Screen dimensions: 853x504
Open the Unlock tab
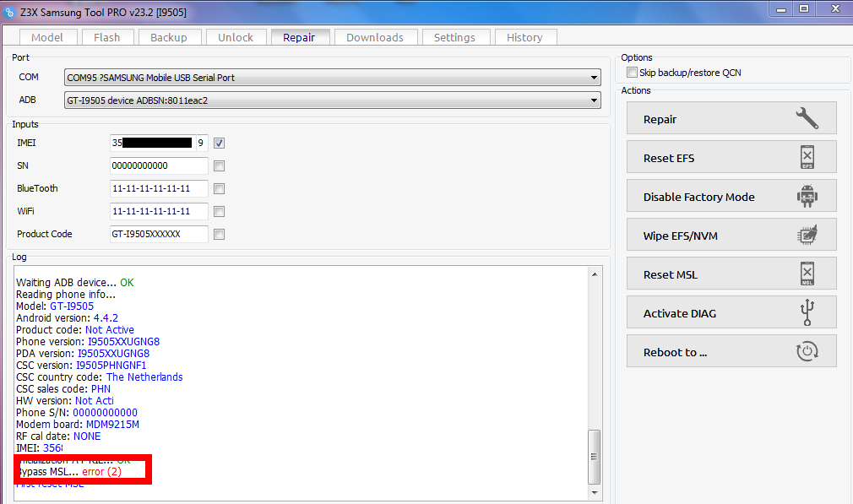(x=236, y=37)
